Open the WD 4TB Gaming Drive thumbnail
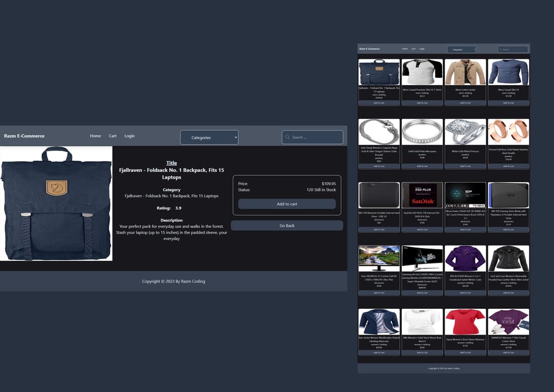Viewport: 554px width, 392px height. pos(508,195)
